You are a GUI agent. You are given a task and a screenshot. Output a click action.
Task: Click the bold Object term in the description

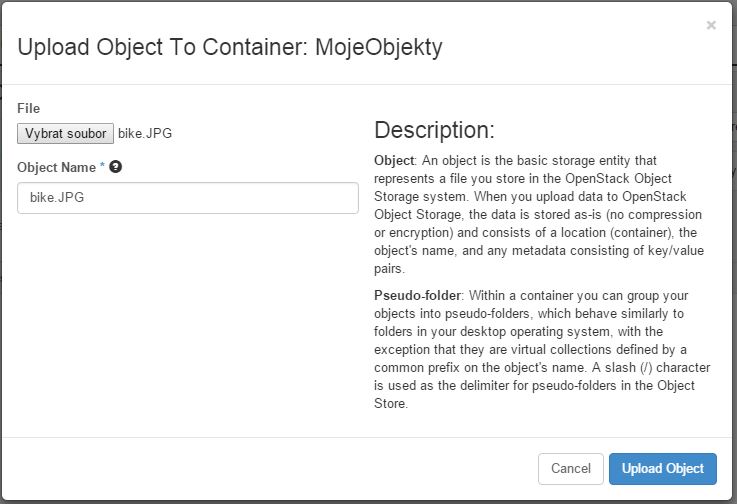(394, 161)
